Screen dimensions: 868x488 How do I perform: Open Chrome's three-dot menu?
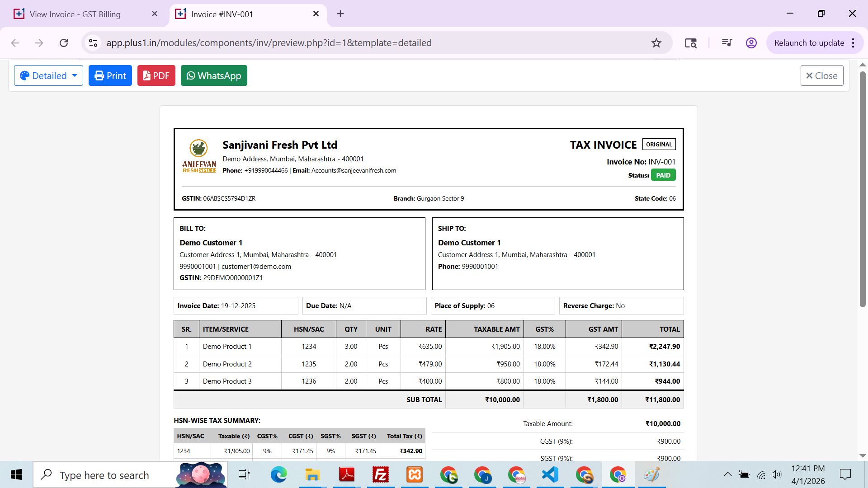pos(853,43)
